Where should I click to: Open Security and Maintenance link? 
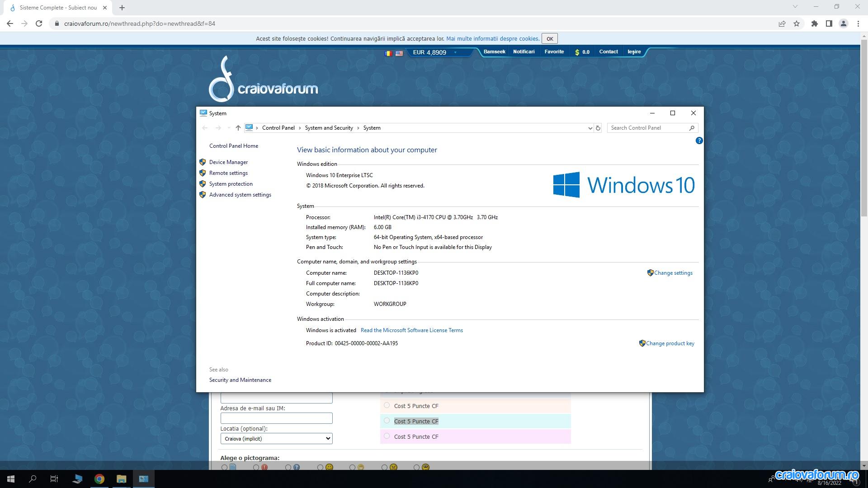[x=240, y=380]
